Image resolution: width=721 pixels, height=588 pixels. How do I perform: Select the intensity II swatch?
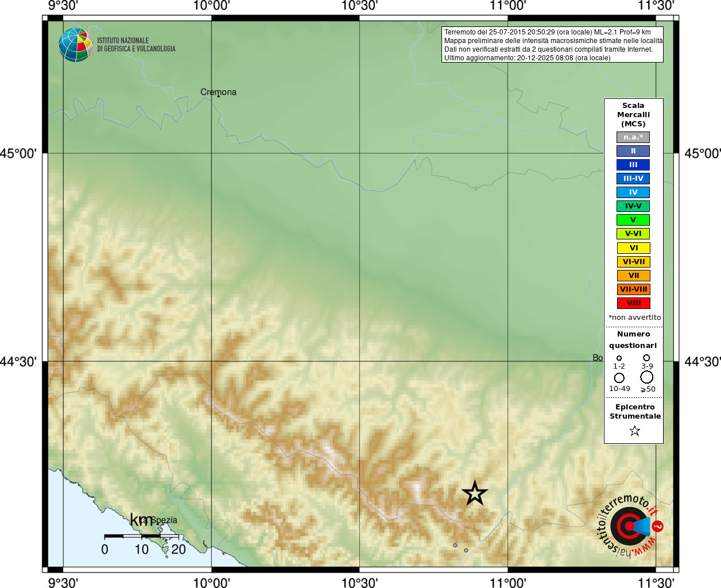(633, 151)
